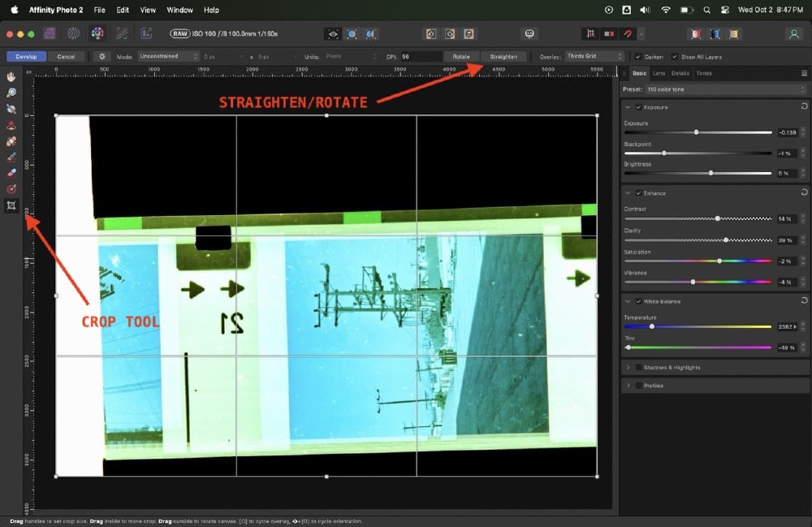Click the Develop button
This screenshot has height=527, width=812.
tap(26, 56)
